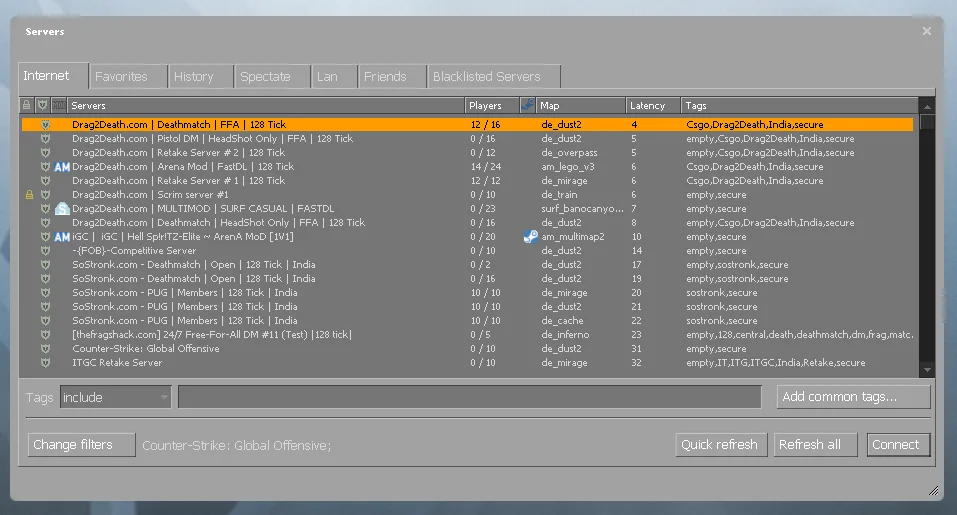Select Drag2Death.com Arena Mod FastDL server

[468, 167]
